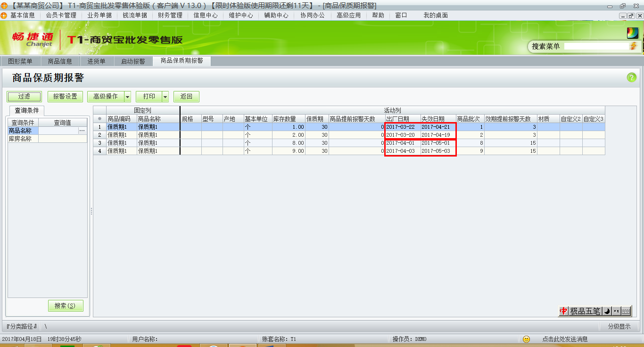The image size is (644, 347).
Task: Select the 查询条件 panel tab
Action: pyautogui.click(x=27, y=110)
